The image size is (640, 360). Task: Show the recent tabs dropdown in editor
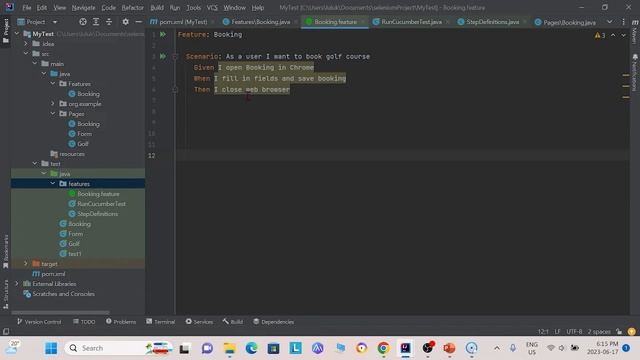pos(609,22)
